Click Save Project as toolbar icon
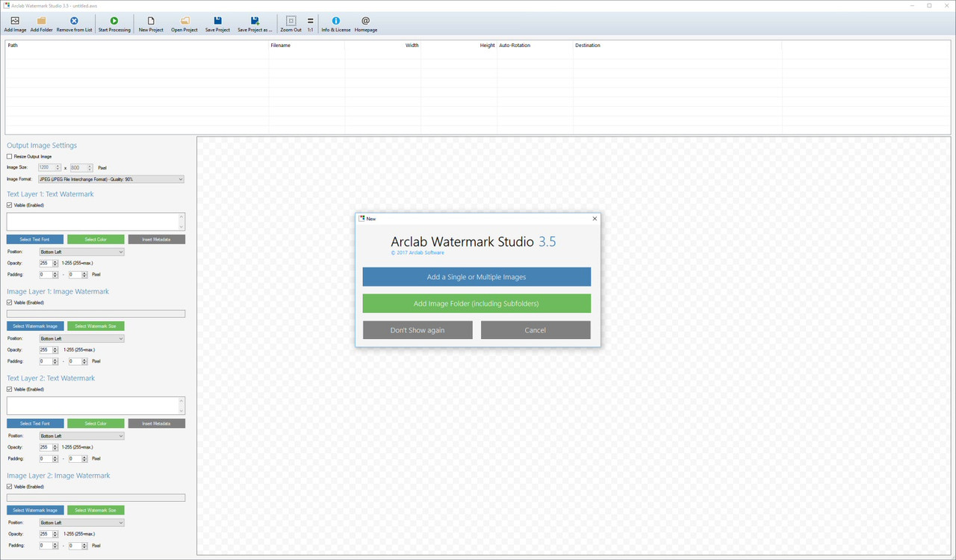The width and height of the screenshot is (956, 560). [255, 24]
